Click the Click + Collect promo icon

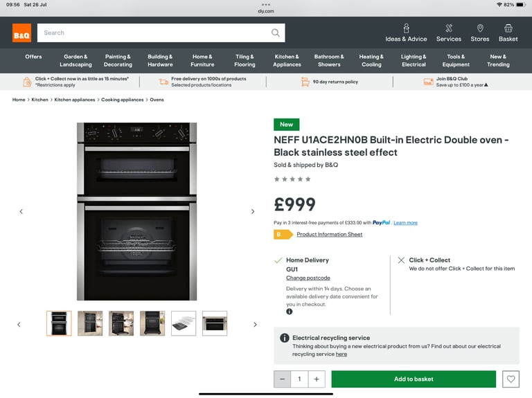(27, 82)
